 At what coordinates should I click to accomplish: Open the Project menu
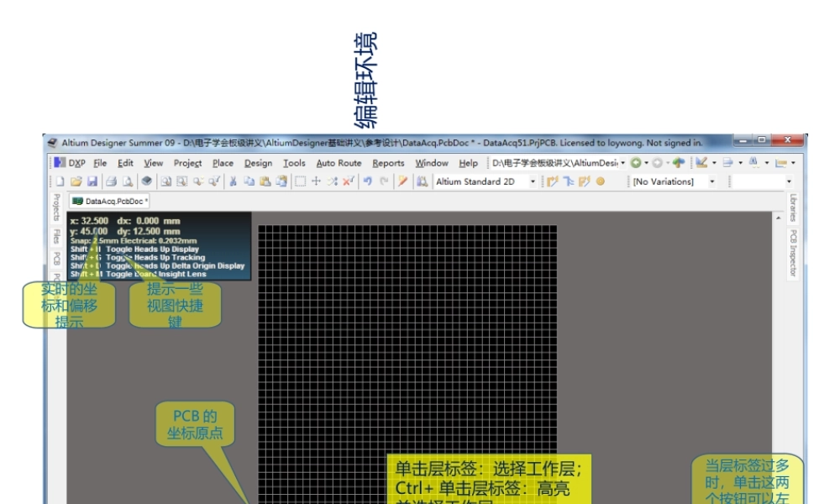coord(187,163)
